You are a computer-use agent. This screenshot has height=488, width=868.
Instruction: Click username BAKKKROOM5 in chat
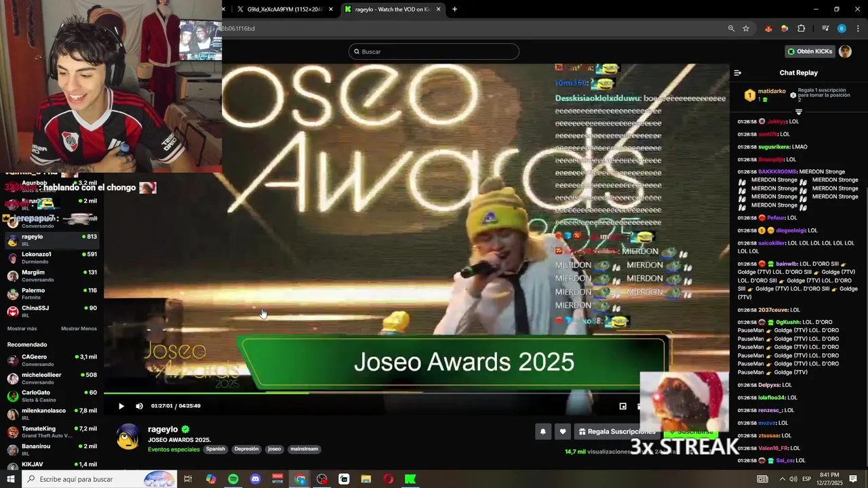click(777, 172)
